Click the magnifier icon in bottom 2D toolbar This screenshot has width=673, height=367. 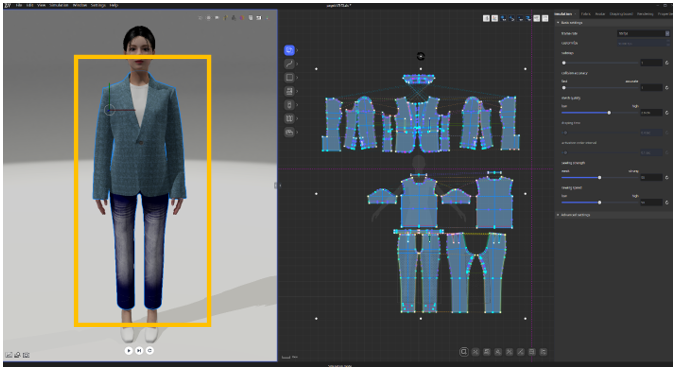(x=464, y=352)
